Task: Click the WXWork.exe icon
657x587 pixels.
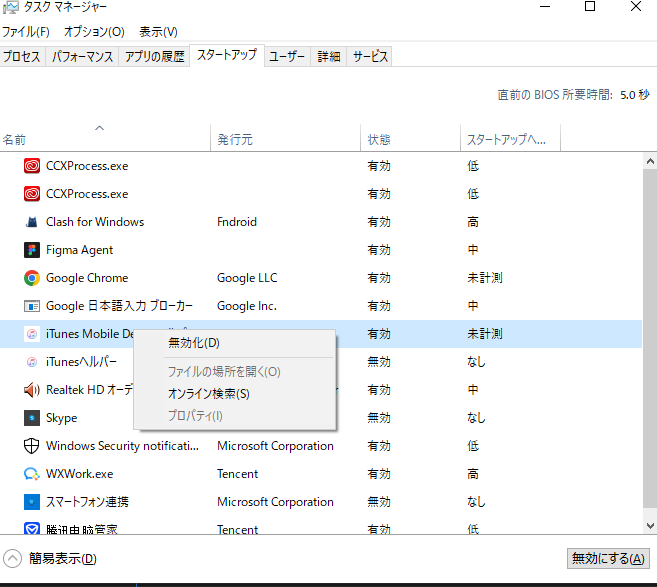Action: coord(32,474)
